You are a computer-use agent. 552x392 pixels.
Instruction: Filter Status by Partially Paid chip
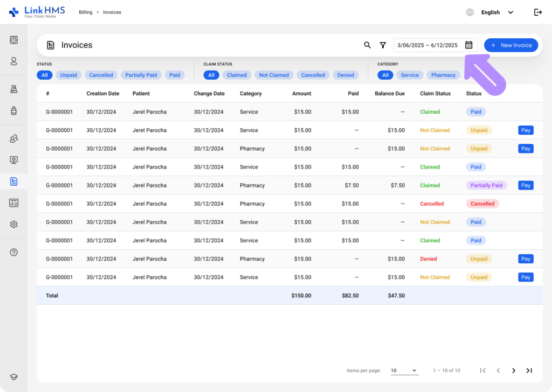click(x=141, y=75)
